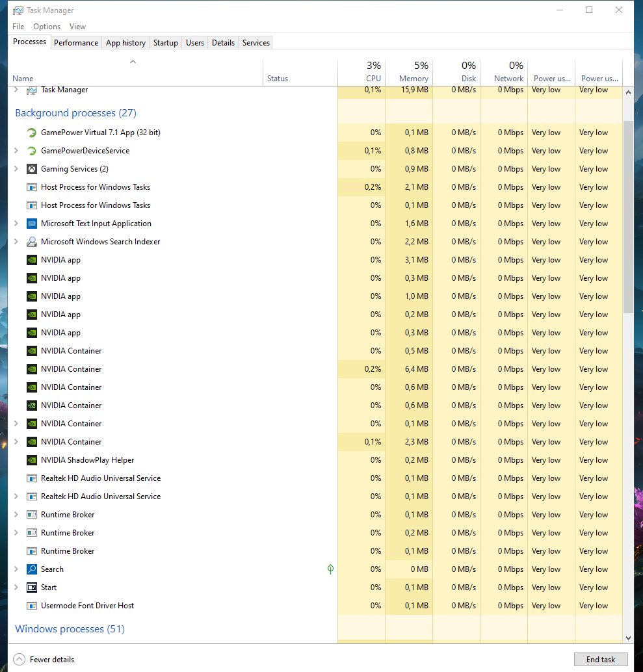Sort by the Disk column header
This screenshot has height=672, width=643.
(456, 72)
